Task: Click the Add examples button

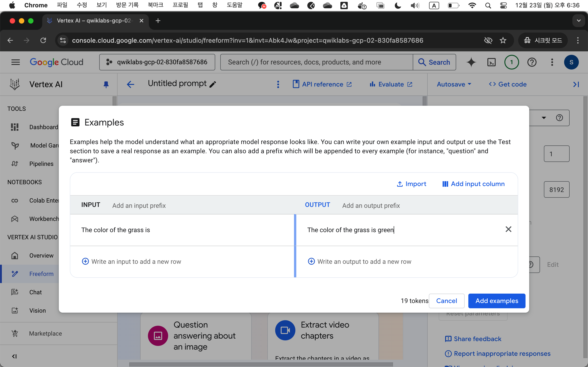Action: coord(497,301)
